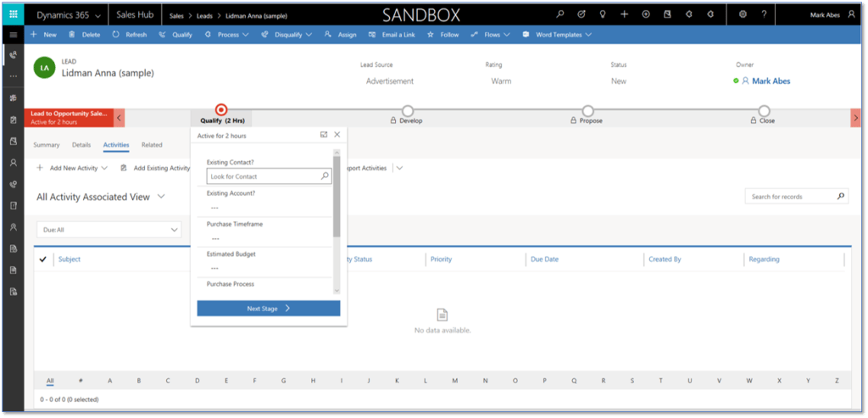Click the New button in command bar
The width and height of the screenshot is (868, 418).
pyautogui.click(x=43, y=34)
